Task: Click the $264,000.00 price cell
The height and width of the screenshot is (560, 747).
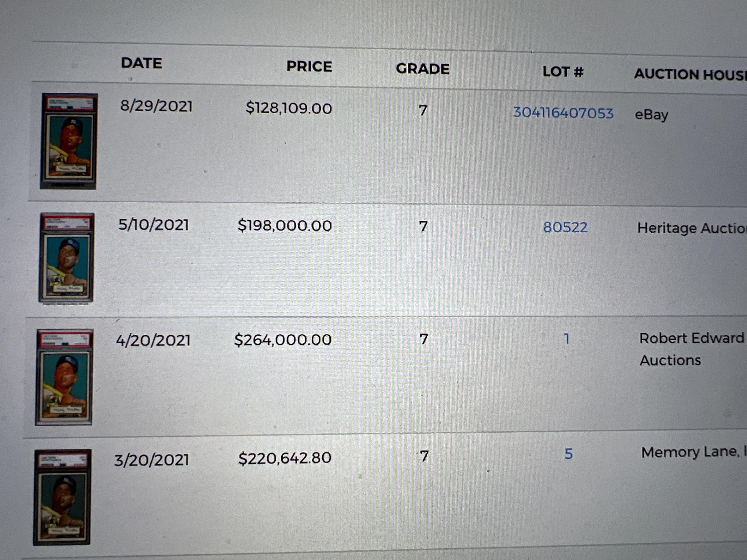Action: pyautogui.click(x=283, y=340)
